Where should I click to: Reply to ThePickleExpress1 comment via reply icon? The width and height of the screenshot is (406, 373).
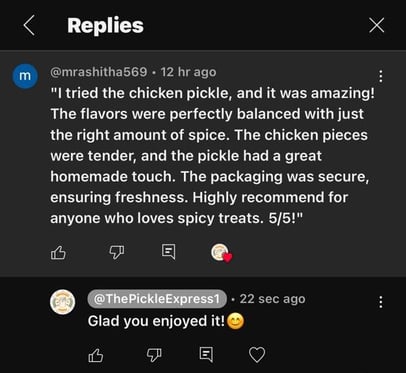tap(206, 354)
